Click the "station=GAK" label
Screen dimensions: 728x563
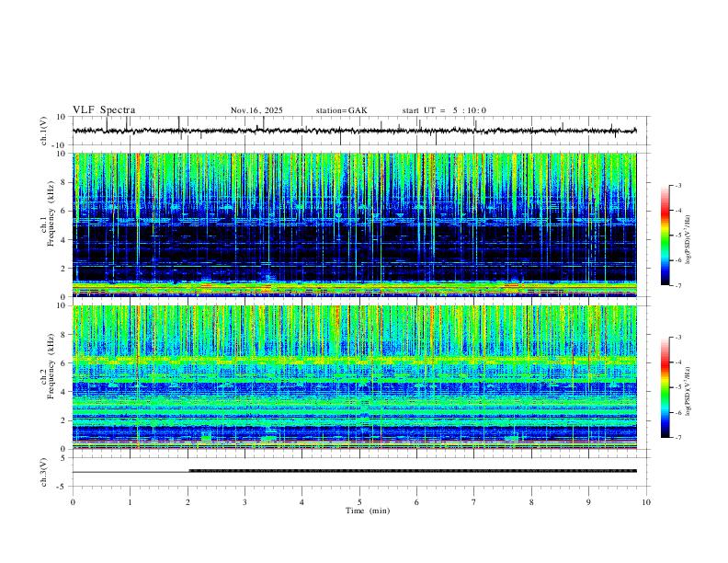[341, 110]
